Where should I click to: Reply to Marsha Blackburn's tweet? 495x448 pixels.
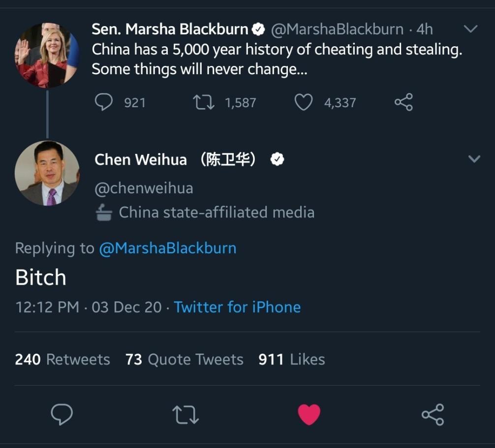point(104,102)
